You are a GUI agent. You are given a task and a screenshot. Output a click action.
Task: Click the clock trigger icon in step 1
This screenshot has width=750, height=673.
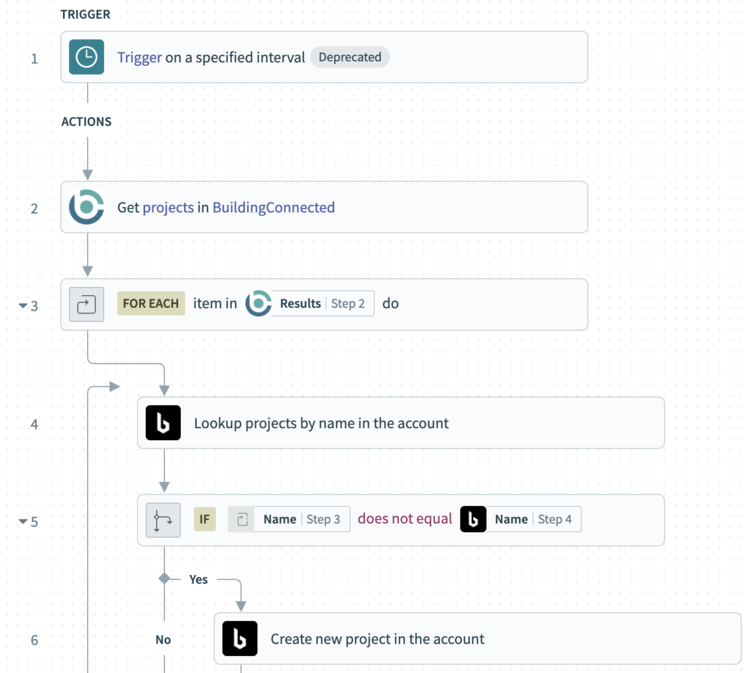(86, 57)
